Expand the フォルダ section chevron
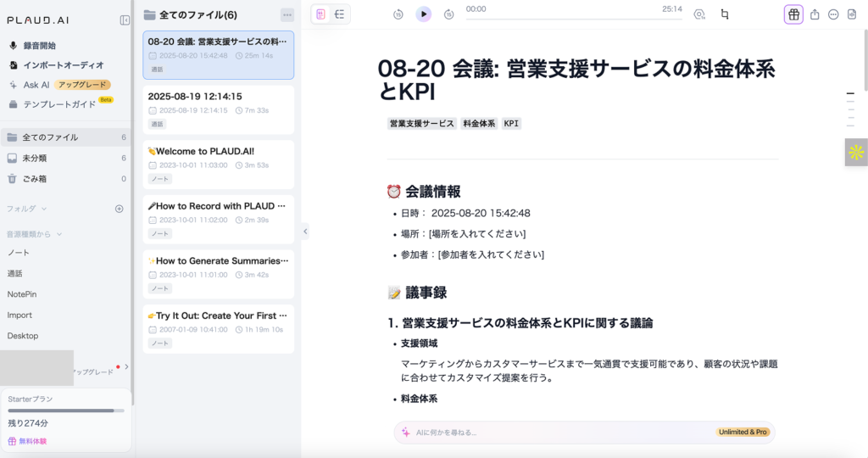Viewport: 868px width, 458px height. [44, 209]
